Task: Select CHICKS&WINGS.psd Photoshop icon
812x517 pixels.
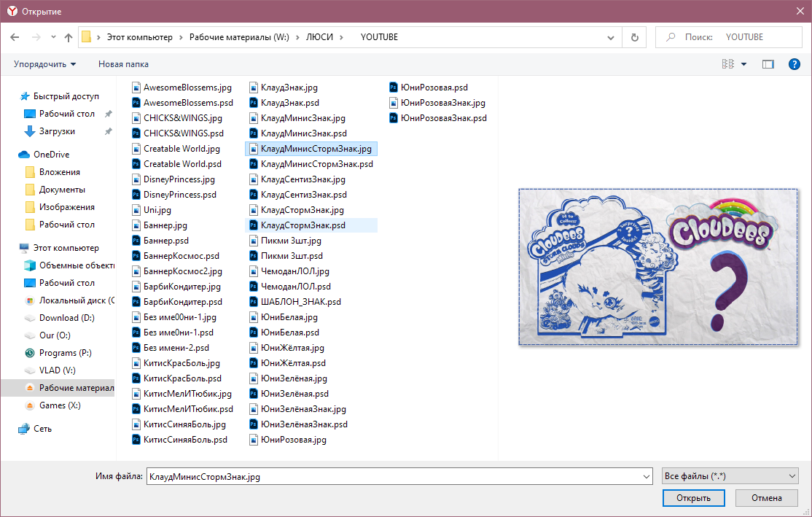Action: point(136,133)
